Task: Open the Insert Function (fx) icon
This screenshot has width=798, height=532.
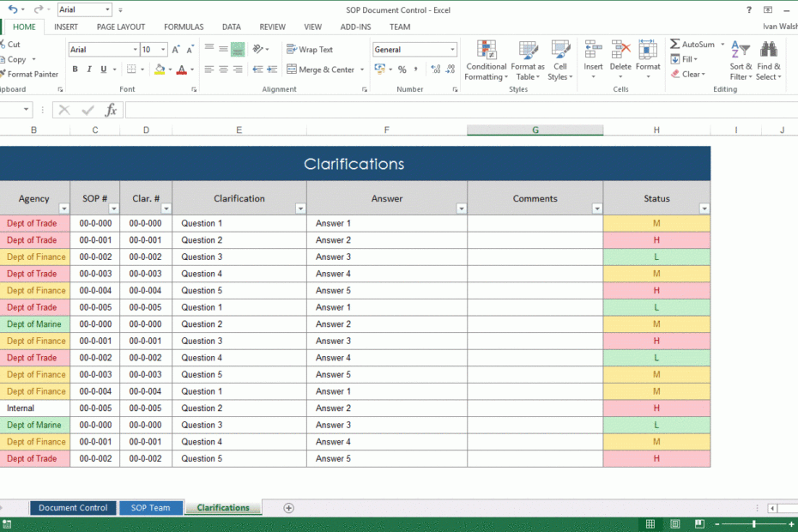Action: point(111,110)
